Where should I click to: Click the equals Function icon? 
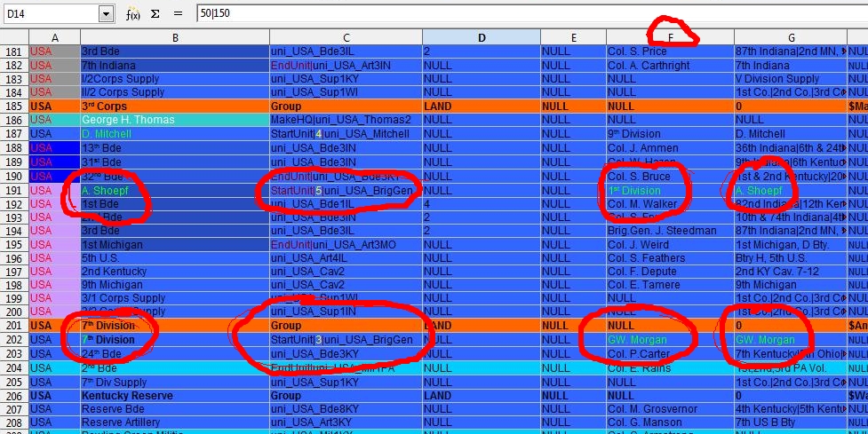click(177, 14)
